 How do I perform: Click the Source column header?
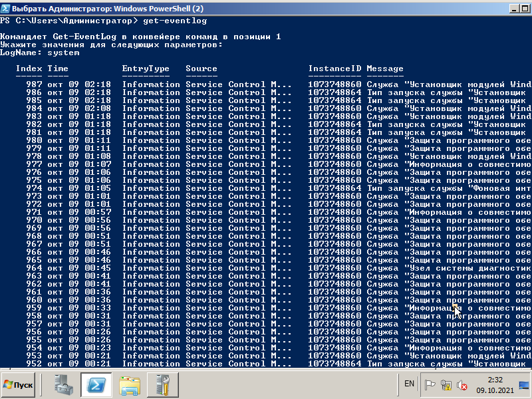201,68
